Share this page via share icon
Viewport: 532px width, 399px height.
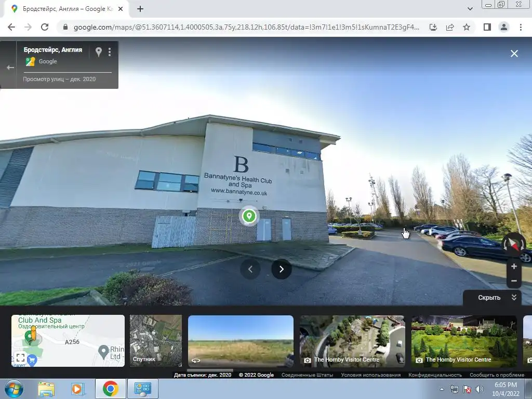[x=450, y=27]
